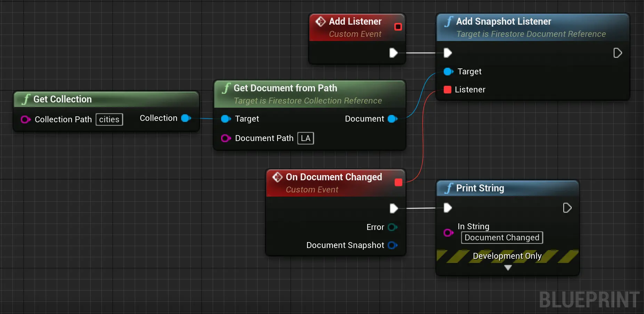The height and width of the screenshot is (314, 644).
Task: Click Add Snapshot Listener exec output pin
Action: pyautogui.click(x=618, y=53)
